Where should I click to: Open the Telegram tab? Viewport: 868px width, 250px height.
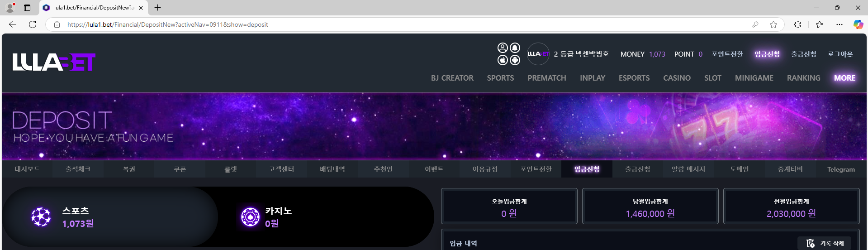(x=841, y=169)
